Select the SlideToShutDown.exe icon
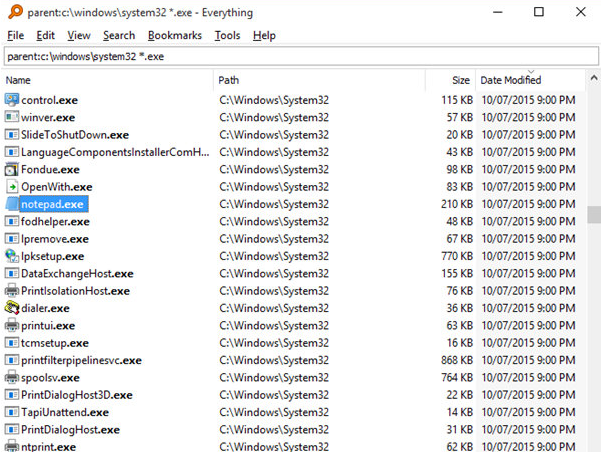Viewport: 601px width, 452px height. 11,135
